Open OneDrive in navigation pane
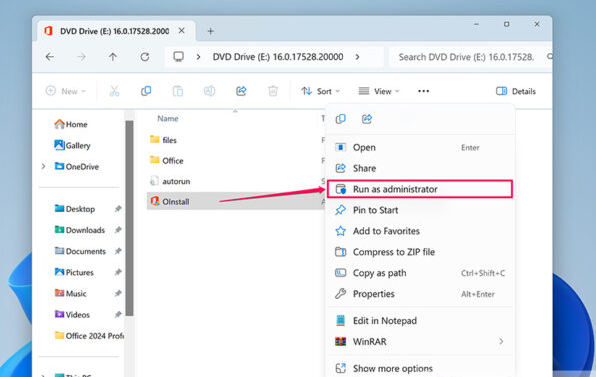596x377 pixels. click(76, 166)
